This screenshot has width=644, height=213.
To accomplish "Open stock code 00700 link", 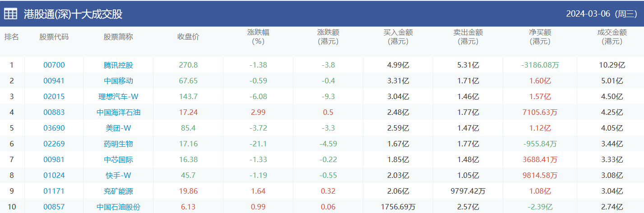I will [54, 65].
